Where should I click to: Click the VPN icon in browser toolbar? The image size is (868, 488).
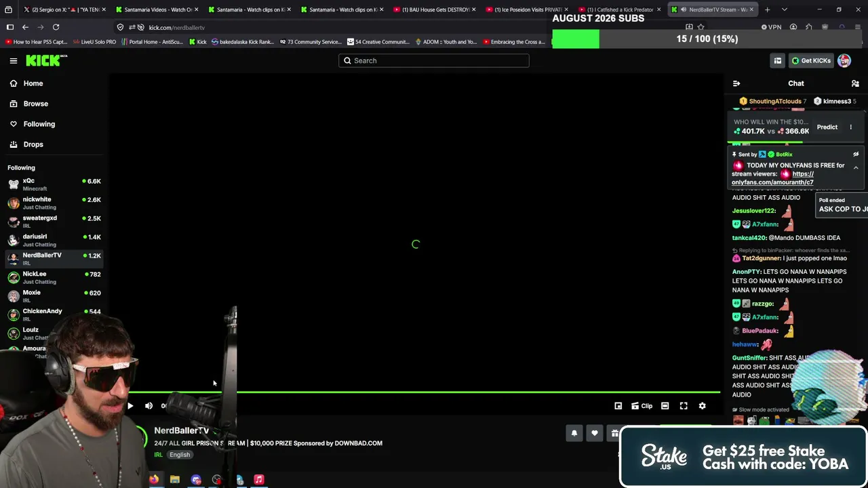coord(771,27)
